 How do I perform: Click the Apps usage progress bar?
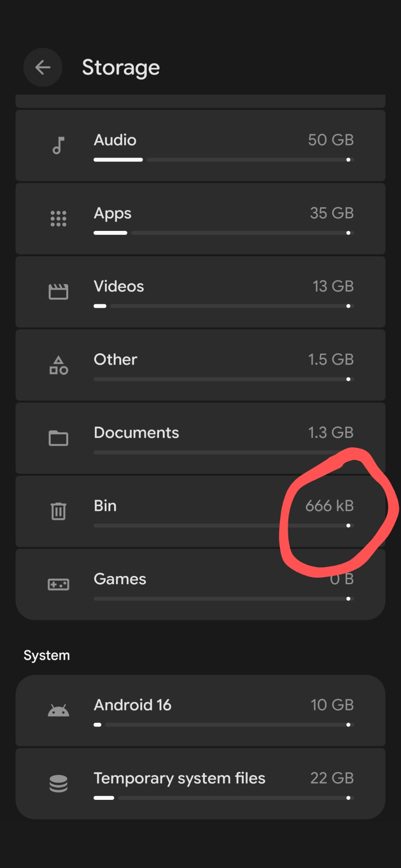[223, 233]
